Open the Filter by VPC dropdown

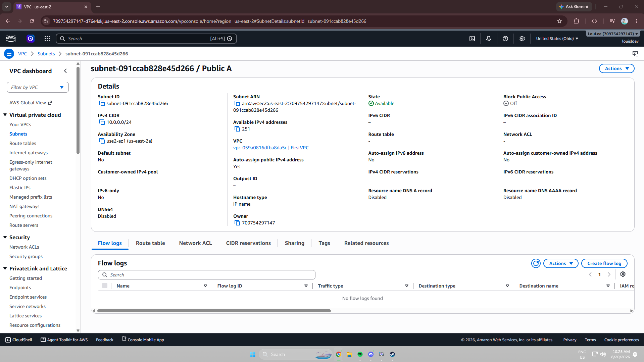(38, 87)
